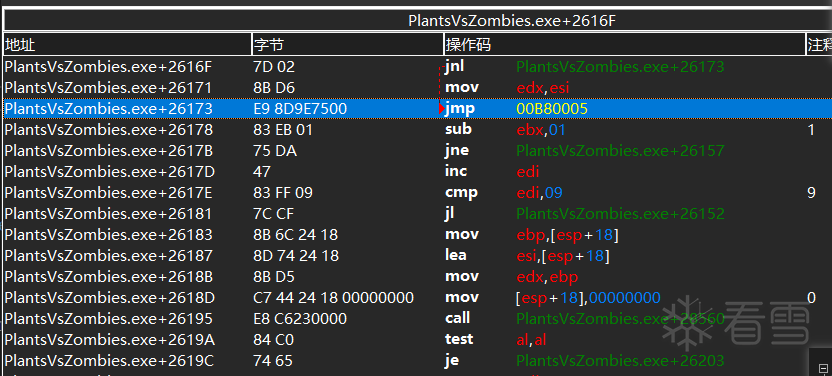Click jump target PlantsVsZombies.exe+26203

tap(620, 361)
